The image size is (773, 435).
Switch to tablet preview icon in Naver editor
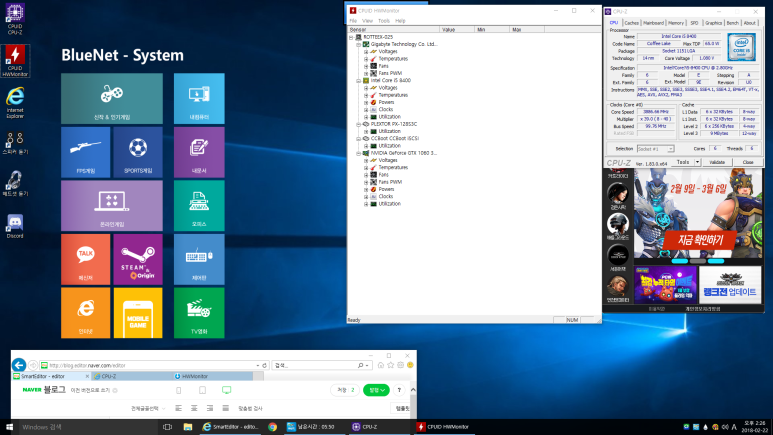tap(202, 390)
